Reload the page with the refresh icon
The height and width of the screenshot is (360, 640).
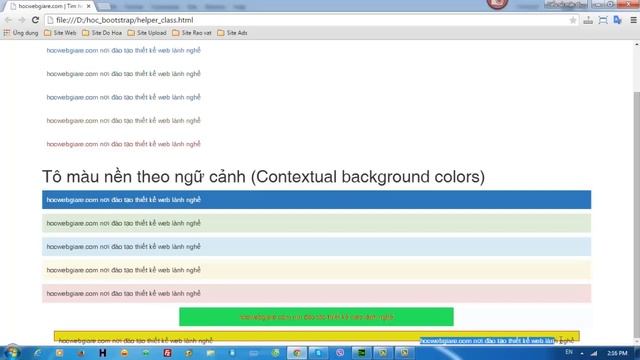click(x=35, y=20)
